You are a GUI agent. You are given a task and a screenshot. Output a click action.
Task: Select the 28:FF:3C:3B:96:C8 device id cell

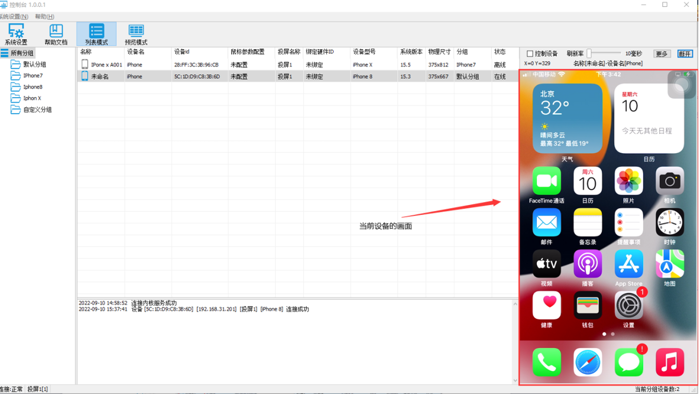[x=196, y=65]
